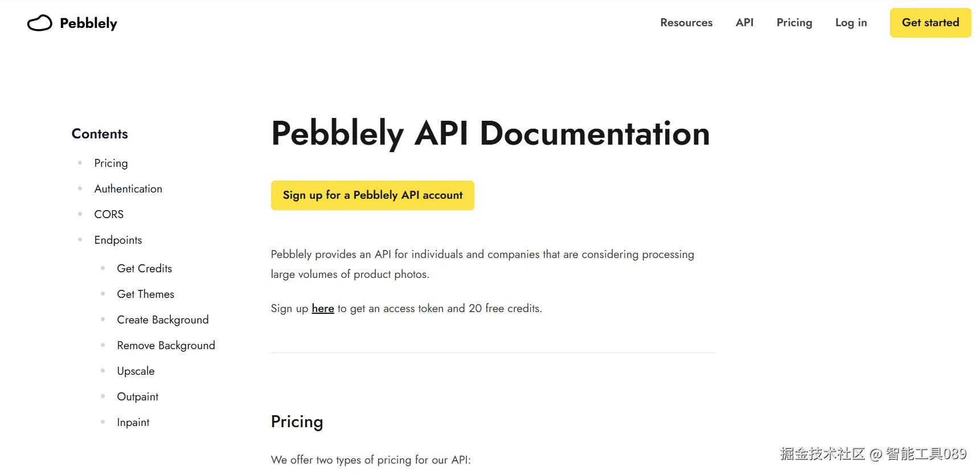Click the Pebblely pebble logo icon

coord(39,23)
